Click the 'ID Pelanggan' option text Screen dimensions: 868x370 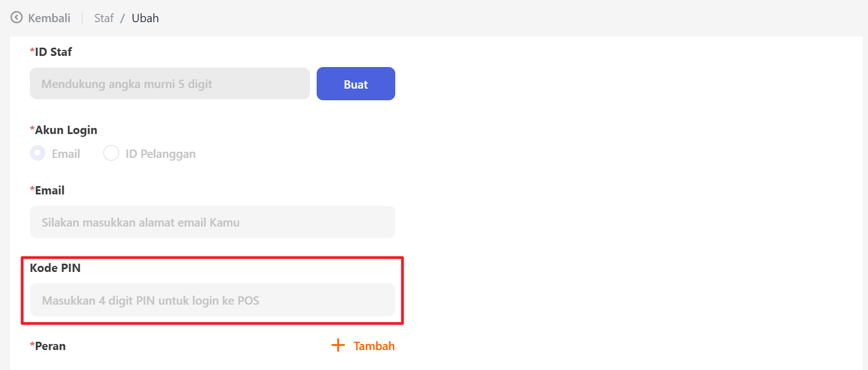(x=161, y=154)
